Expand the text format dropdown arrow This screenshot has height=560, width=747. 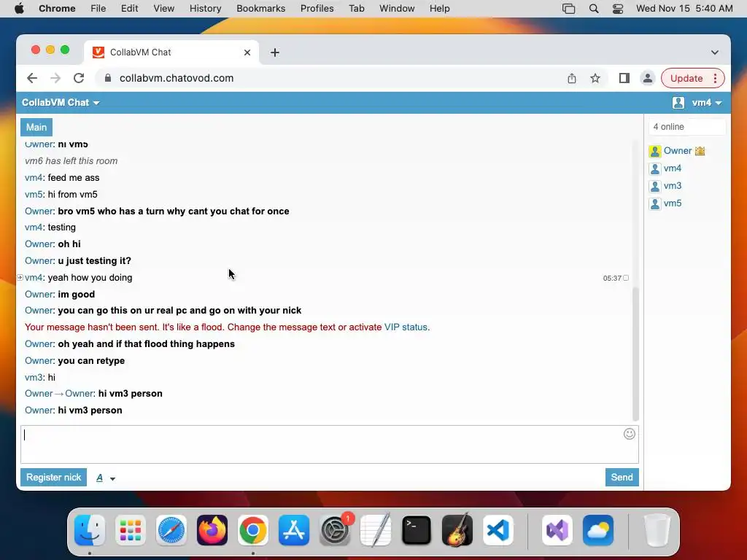pos(112,478)
